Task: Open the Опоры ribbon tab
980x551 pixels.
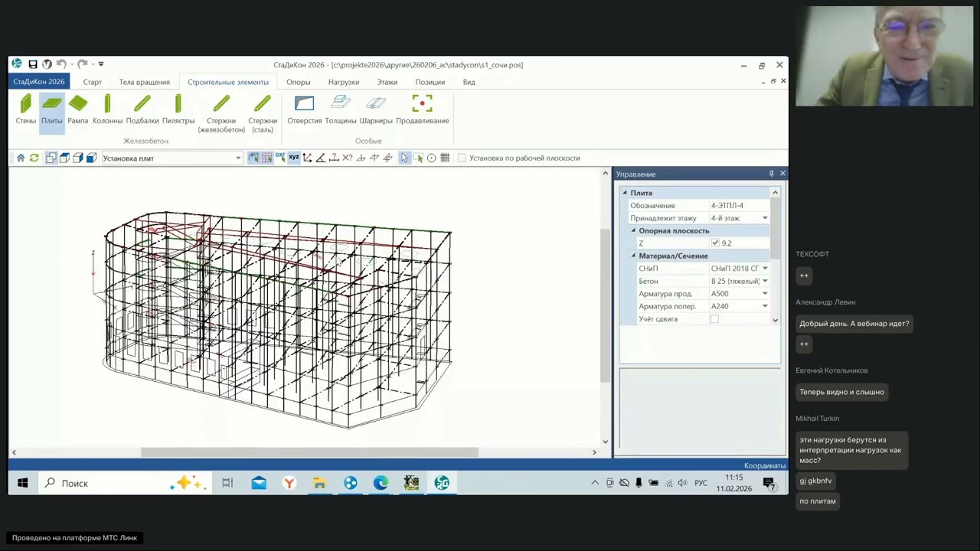Action: (x=299, y=82)
